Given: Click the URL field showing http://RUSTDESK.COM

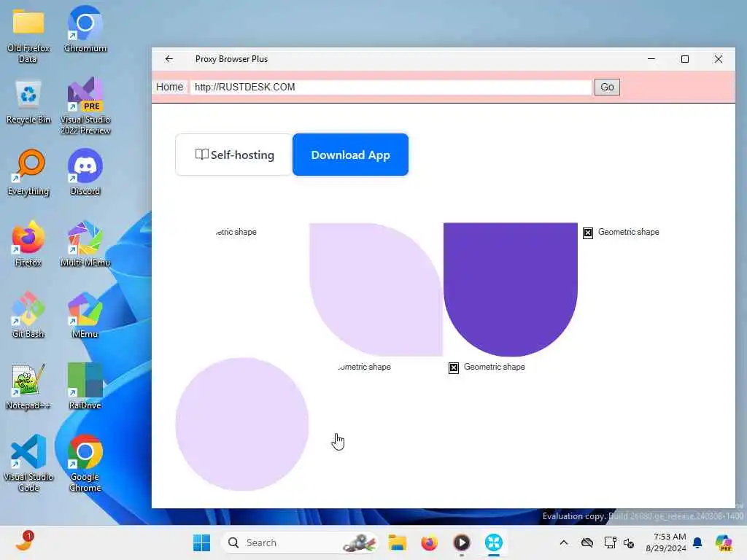Looking at the screenshot, I should coord(391,87).
